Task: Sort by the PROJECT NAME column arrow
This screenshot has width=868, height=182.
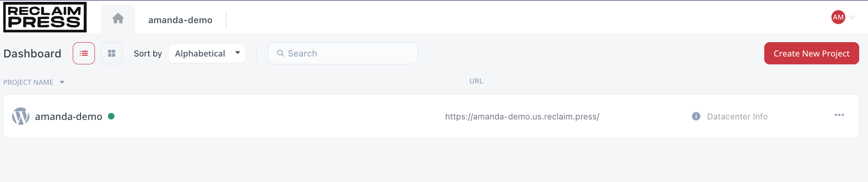Action: (62, 82)
